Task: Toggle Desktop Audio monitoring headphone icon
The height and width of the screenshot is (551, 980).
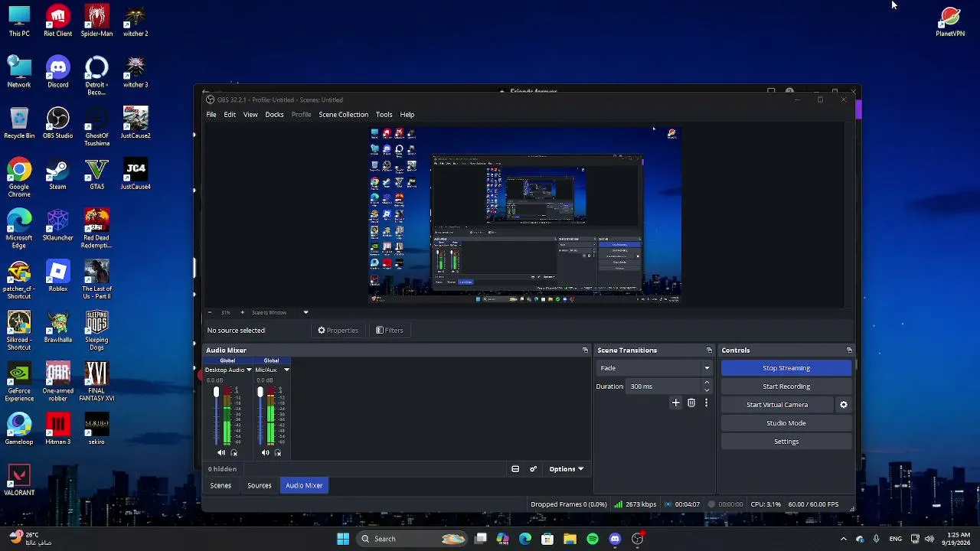Action: (x=234, y=453)
